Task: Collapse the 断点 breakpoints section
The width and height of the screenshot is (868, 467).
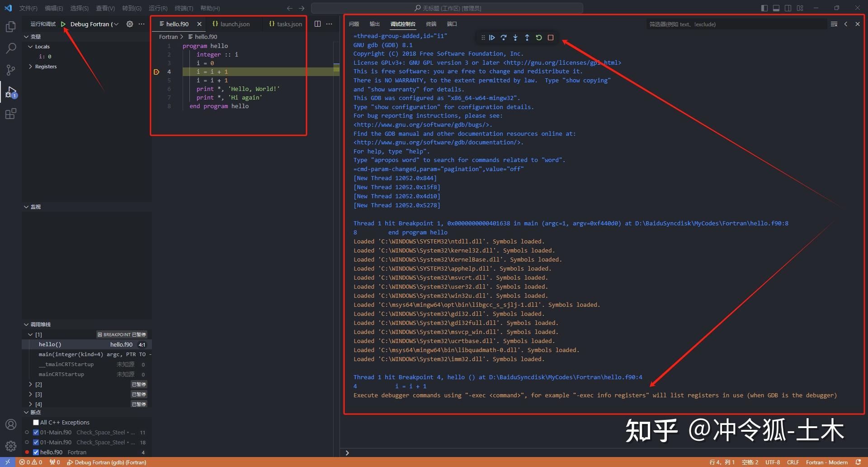Action: click(x=26, y=412)
